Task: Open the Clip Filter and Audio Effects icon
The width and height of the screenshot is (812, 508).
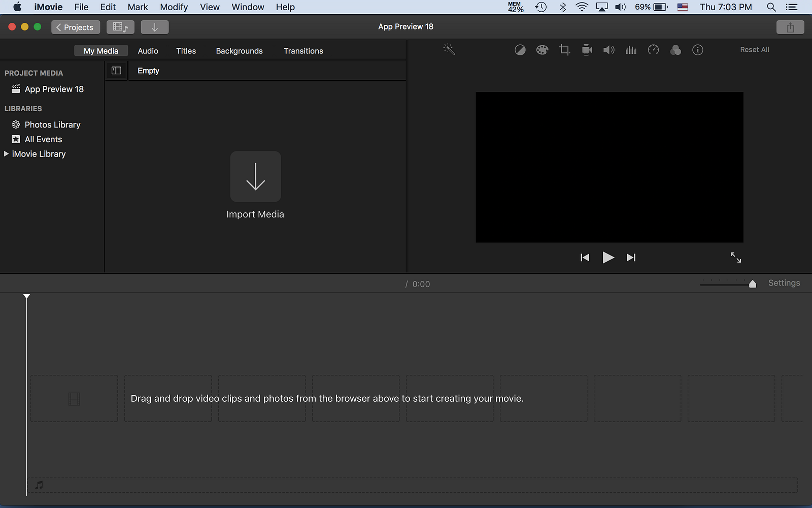Action: click(x=675, y=50)
